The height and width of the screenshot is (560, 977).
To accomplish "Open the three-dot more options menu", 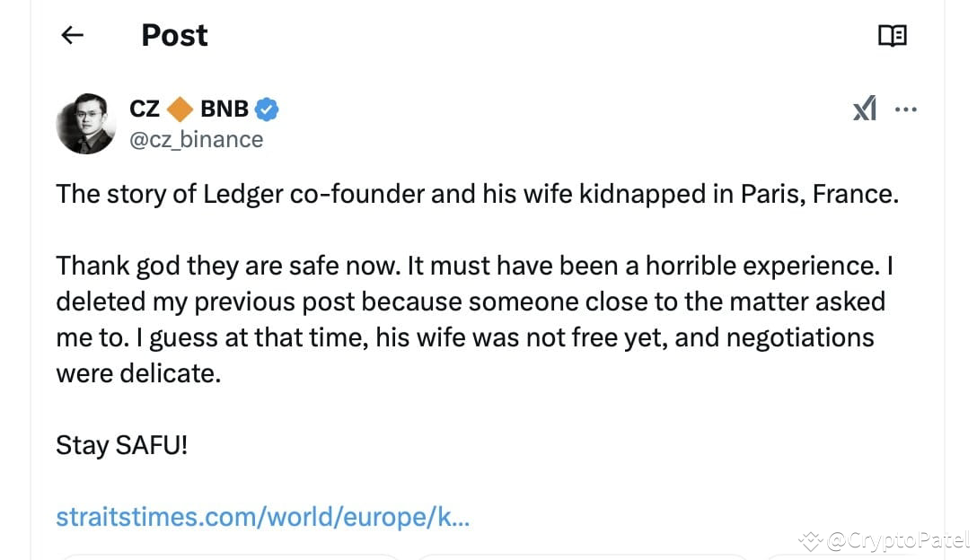I will pyautogui.click(x=906, y=109).
